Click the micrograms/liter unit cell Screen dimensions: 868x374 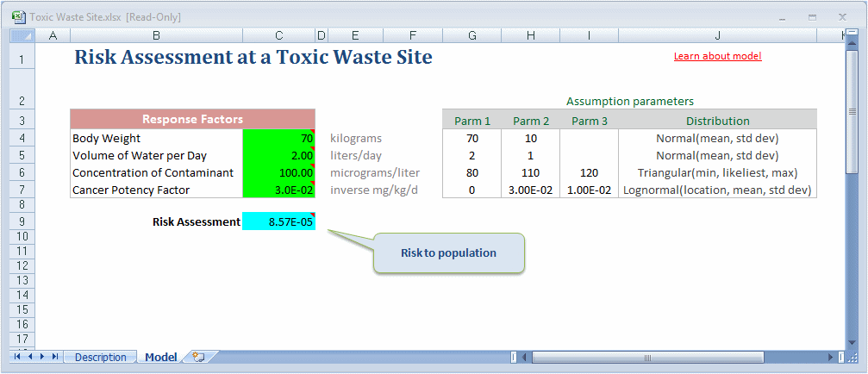pos(375,172)
